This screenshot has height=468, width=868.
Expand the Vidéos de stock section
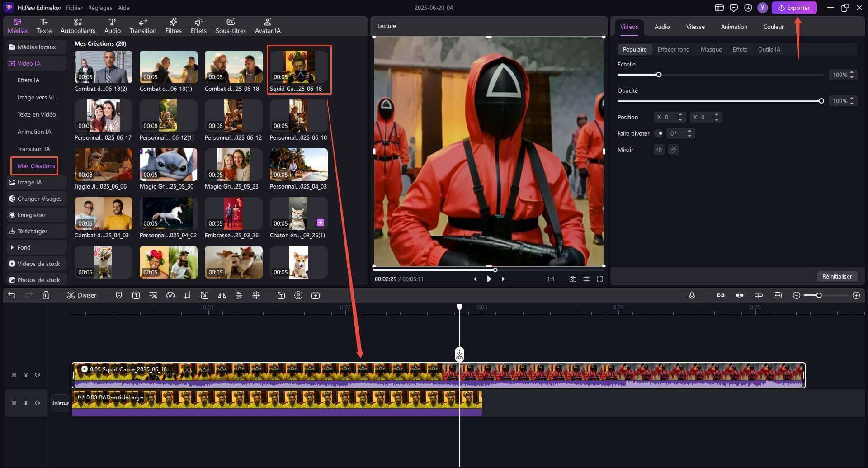(36, 264)
